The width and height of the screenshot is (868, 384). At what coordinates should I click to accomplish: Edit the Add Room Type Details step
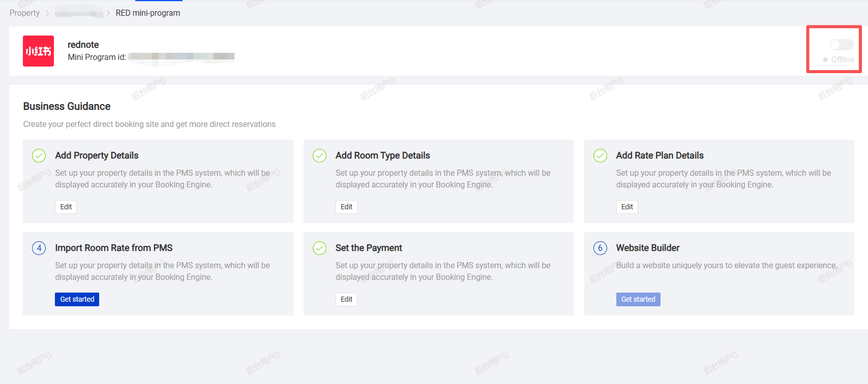(x=346, y=207)
